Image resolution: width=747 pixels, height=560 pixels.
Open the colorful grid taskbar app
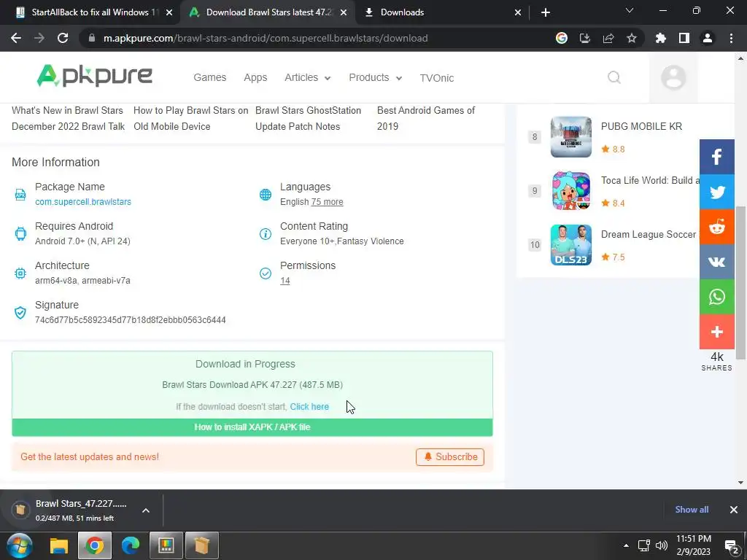tap(166, 545)
